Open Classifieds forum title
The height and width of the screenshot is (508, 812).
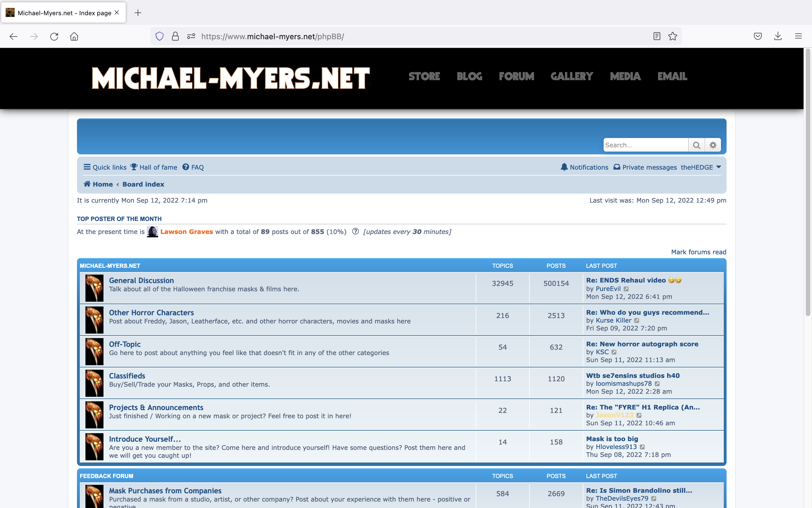(127, 376)
